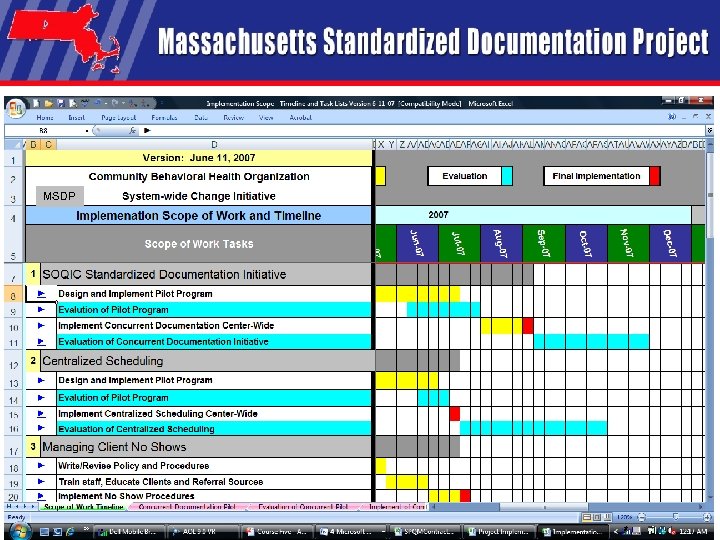Click the gray MSDP button
Image resolution: width=720 pixels, height=540 pixels.
(60, 196)
